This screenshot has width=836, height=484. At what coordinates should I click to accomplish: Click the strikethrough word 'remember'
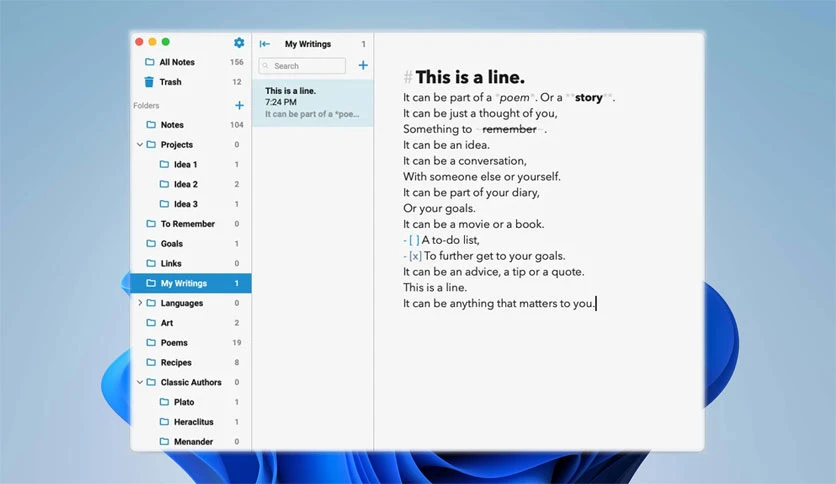[x=509, y=129]
